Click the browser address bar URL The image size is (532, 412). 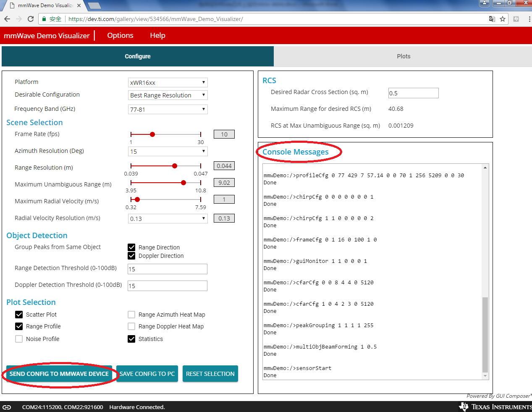click(155, 19)
